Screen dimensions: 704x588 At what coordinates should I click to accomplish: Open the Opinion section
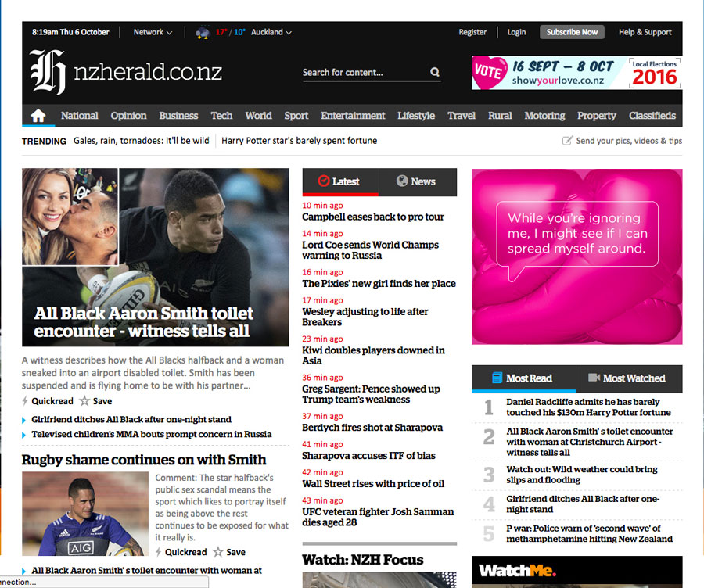point(129,116)
